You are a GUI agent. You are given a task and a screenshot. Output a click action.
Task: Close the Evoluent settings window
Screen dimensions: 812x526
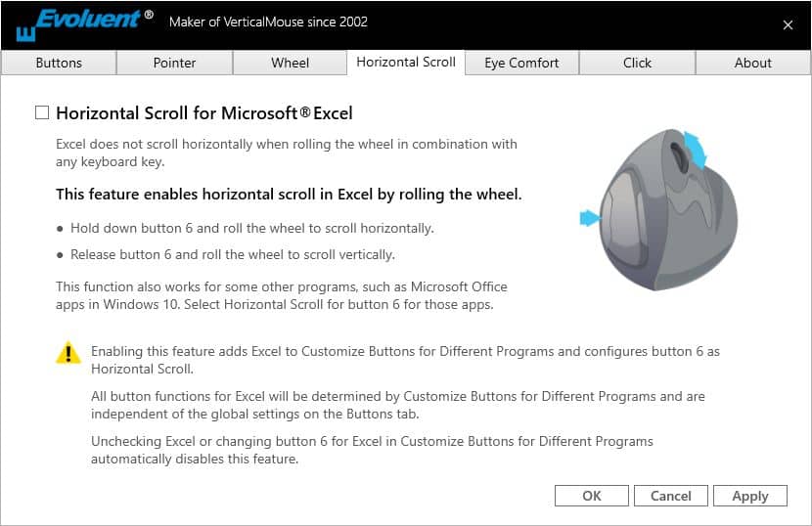[x=788, y=25]
